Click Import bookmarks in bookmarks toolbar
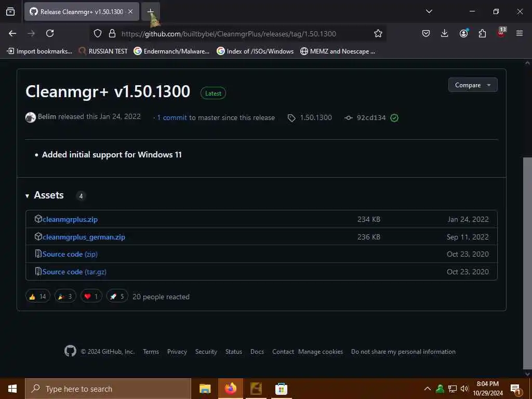The width and height of the screenshot is (532, 399). (39, 51)
